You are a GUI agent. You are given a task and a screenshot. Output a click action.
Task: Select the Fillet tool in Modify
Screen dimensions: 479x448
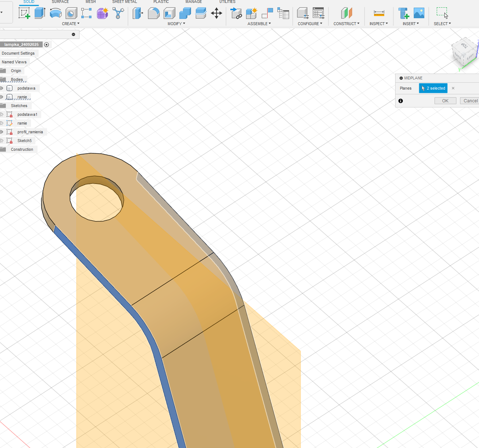tap(153, 13)
